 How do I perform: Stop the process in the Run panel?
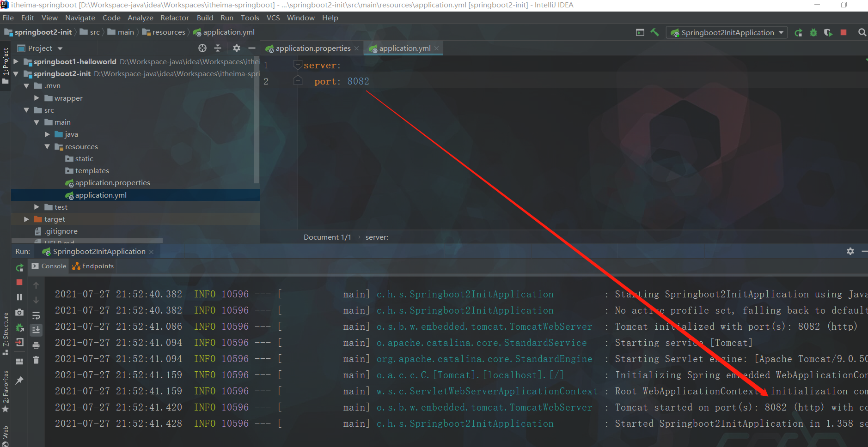[19, 282]
